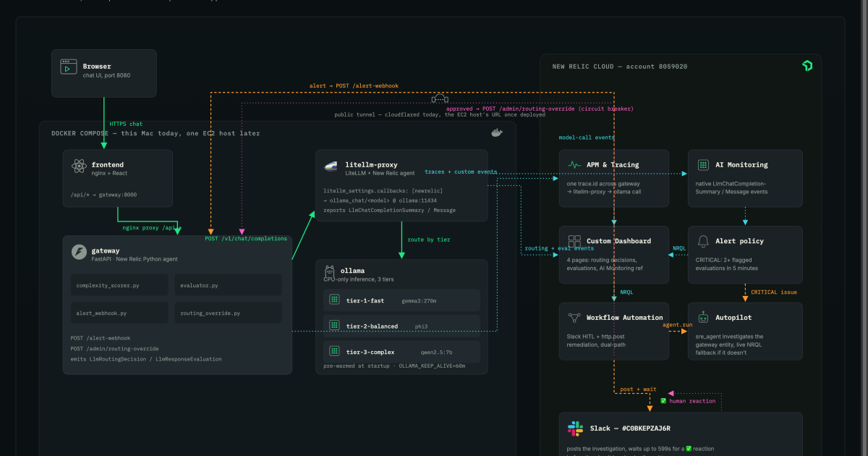
Task: Click the chip icon beside tier-1-fast
Action: pyautogui.click(x=334, y=300)
